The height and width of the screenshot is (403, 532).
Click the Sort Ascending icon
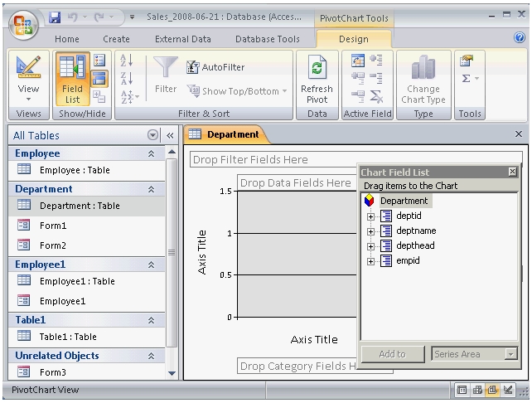click(x=127, y=61)
